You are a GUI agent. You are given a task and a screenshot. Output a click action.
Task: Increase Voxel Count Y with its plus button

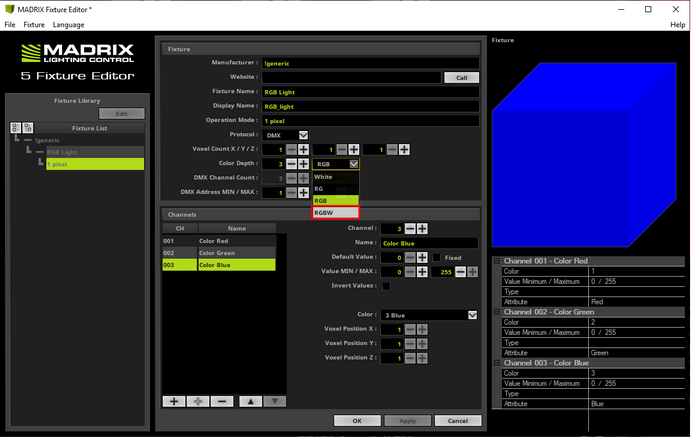point(353,149)
